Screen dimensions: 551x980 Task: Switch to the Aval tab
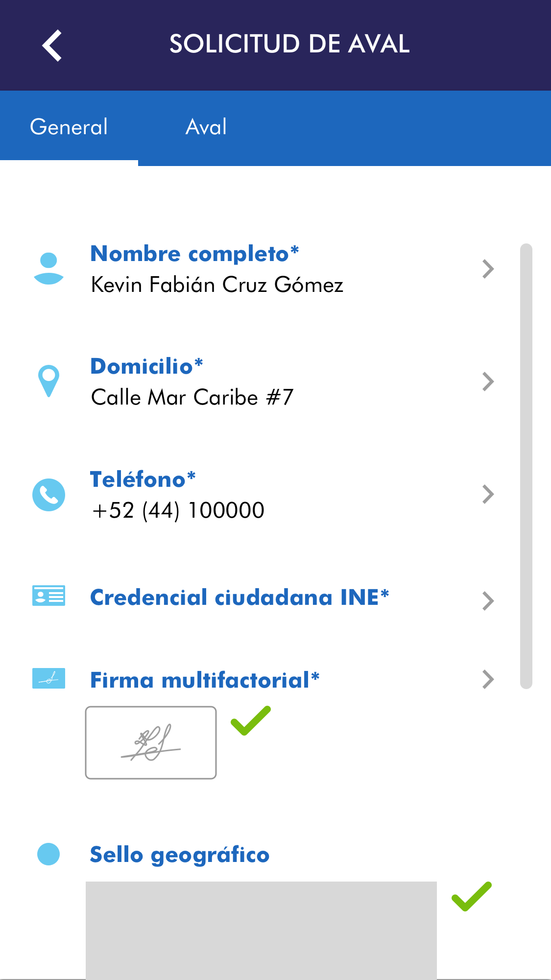pos(206,127)
